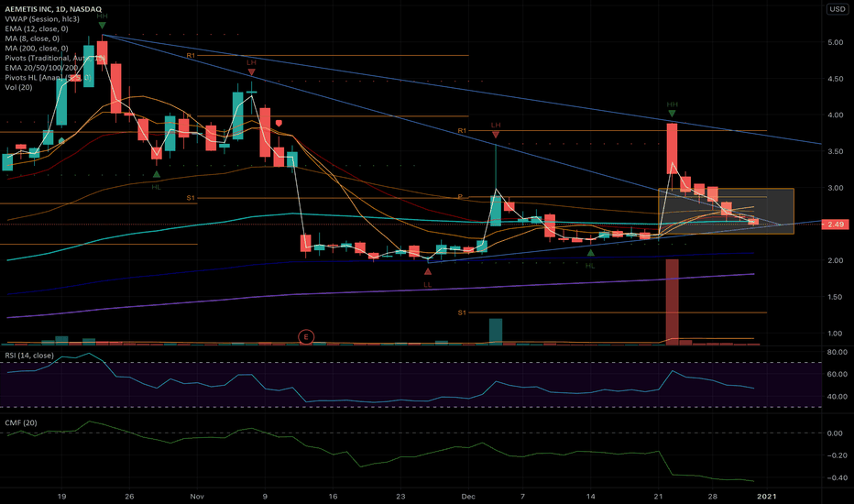Select the MA (200, close, 0) legend

point(37,49)
